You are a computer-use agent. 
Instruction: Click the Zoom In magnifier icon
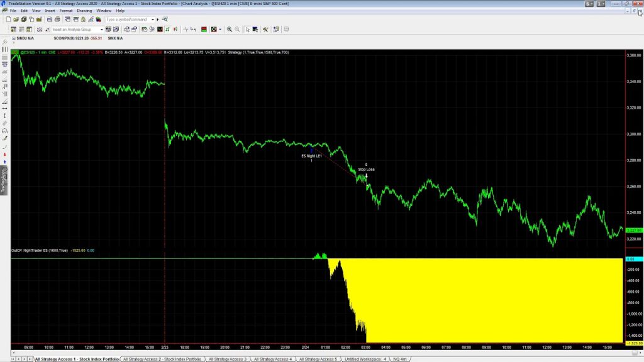(230, 29)
